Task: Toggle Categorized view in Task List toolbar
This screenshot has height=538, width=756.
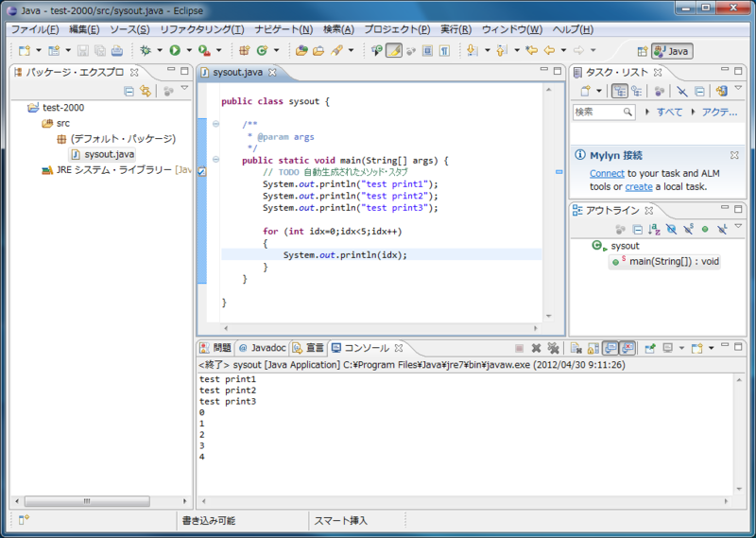Action: (x=620, y=91)
